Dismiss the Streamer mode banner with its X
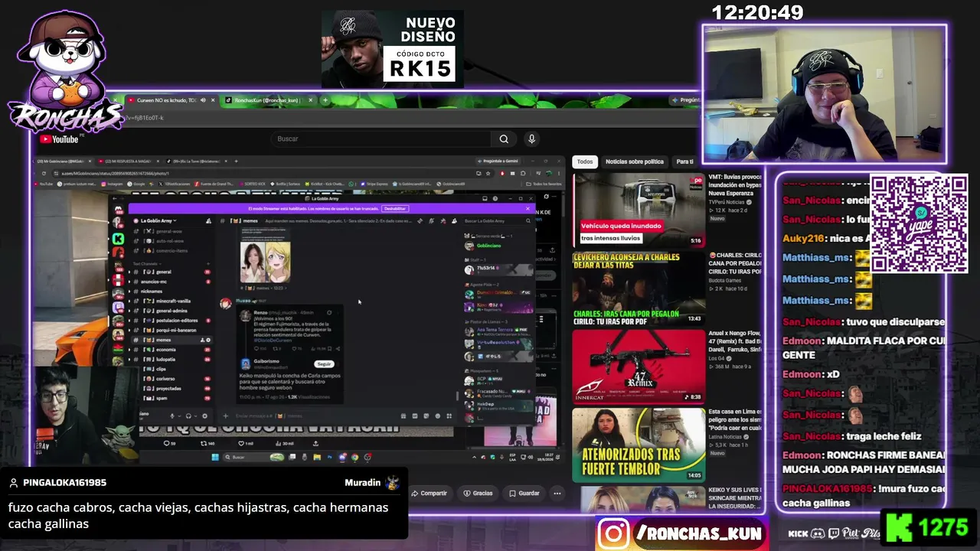The image size is (980, 551). [528, 208]
